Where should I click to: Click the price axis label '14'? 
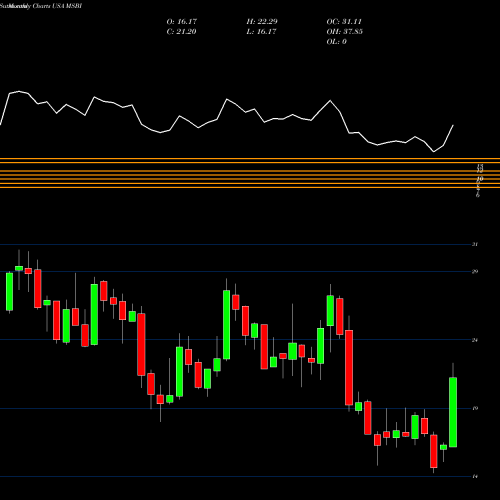point(475,477)
